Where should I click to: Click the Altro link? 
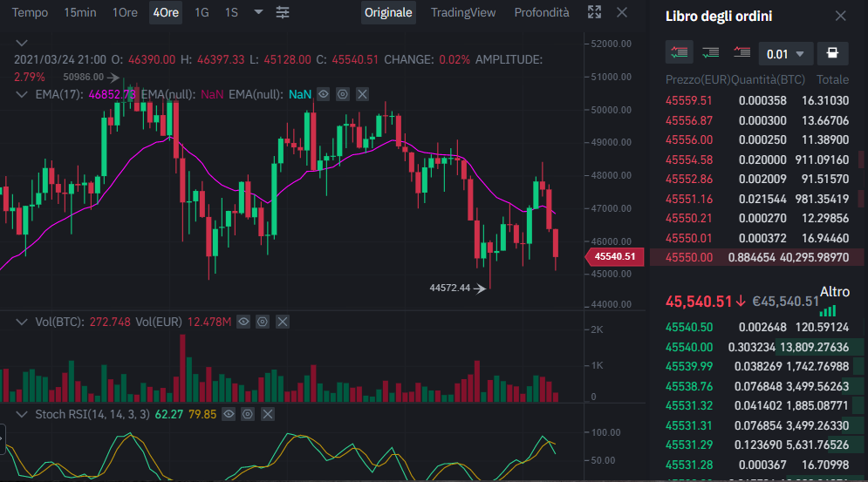point(834,292)
